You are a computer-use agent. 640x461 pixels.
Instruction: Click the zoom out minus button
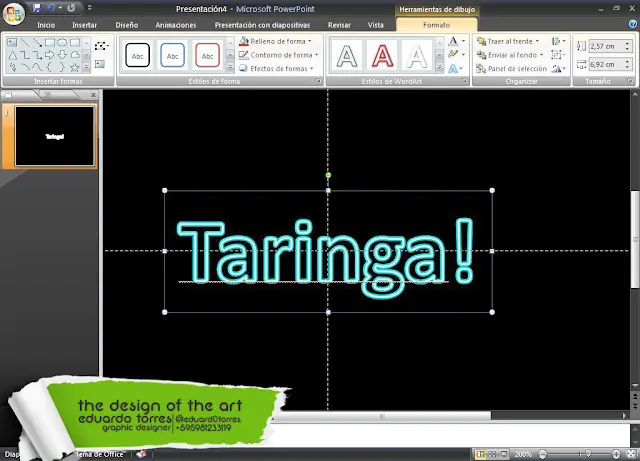[542, 454]
